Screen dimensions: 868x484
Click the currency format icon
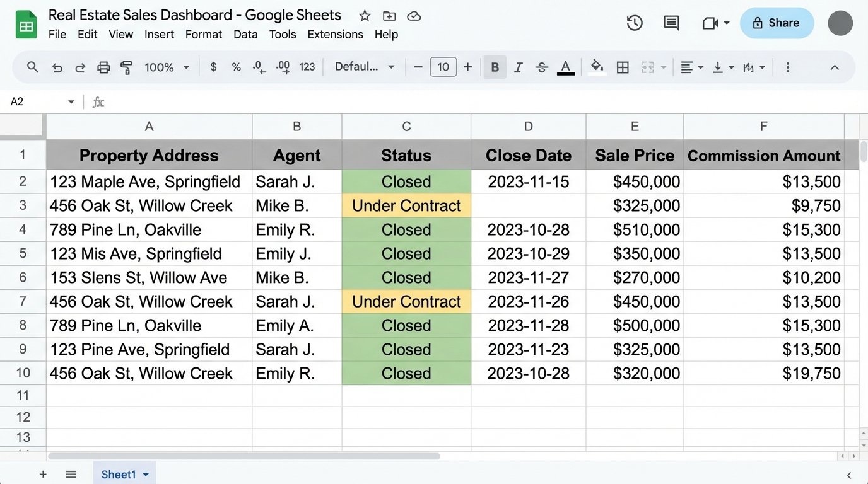tap(213, 67)
